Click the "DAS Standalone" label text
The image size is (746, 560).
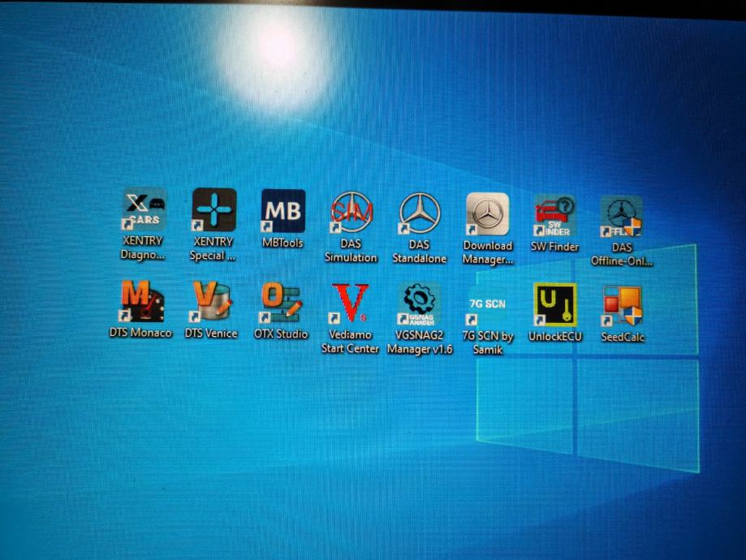coord(419,252)
